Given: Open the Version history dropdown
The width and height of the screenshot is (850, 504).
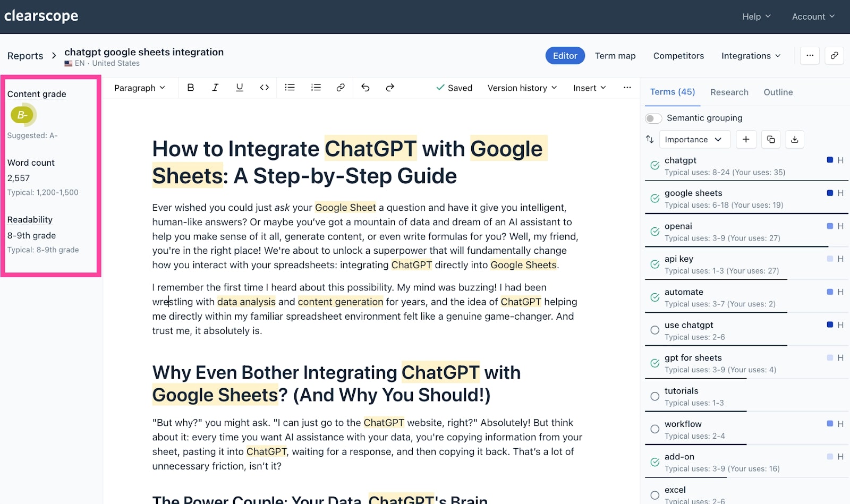Looking at the screenshot, I should pyautogui.click(x=522, y=88).
